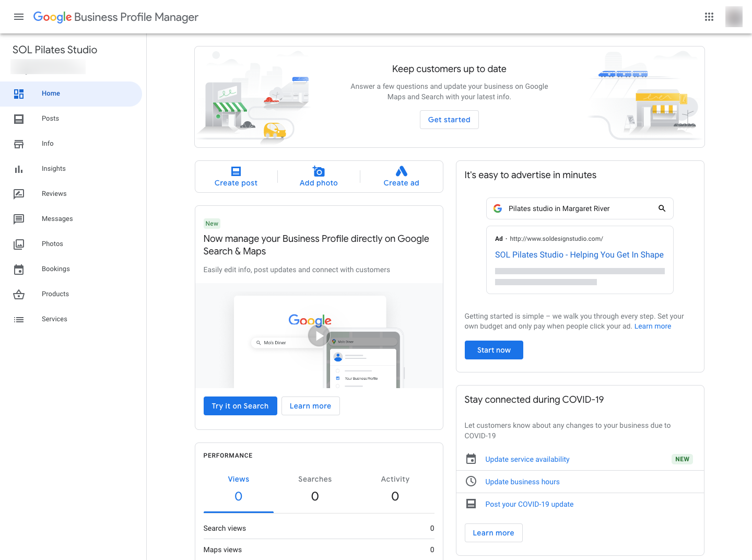Click the Services list icon
The width and height of the screenshot is (752, 560).
[19, 319]
